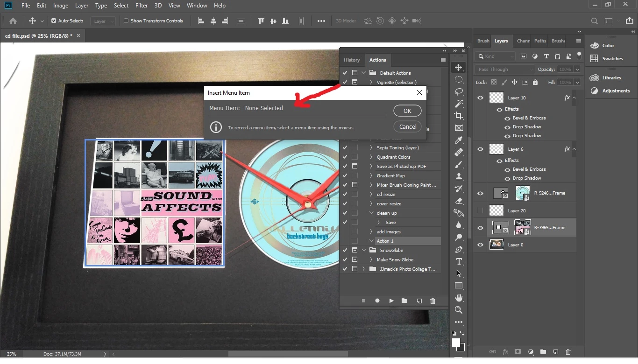
Task: Toggle the Auto-Select checkbox
Action: [54, 21]
